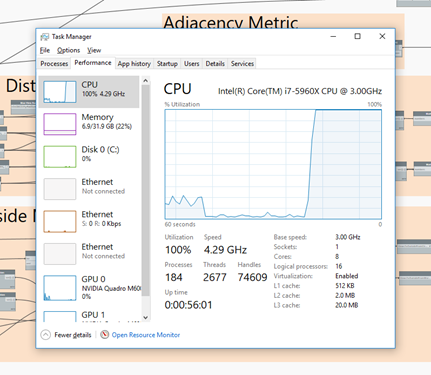431x375 pixels.
Task: Click the Virtualization Enabled value
Action: [347, 276]
